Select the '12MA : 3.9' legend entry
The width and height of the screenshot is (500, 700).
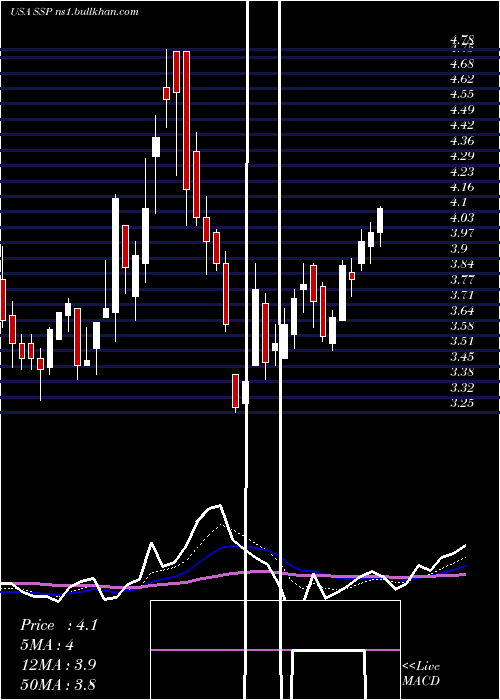pyautogui.click(x=58, y=665)
